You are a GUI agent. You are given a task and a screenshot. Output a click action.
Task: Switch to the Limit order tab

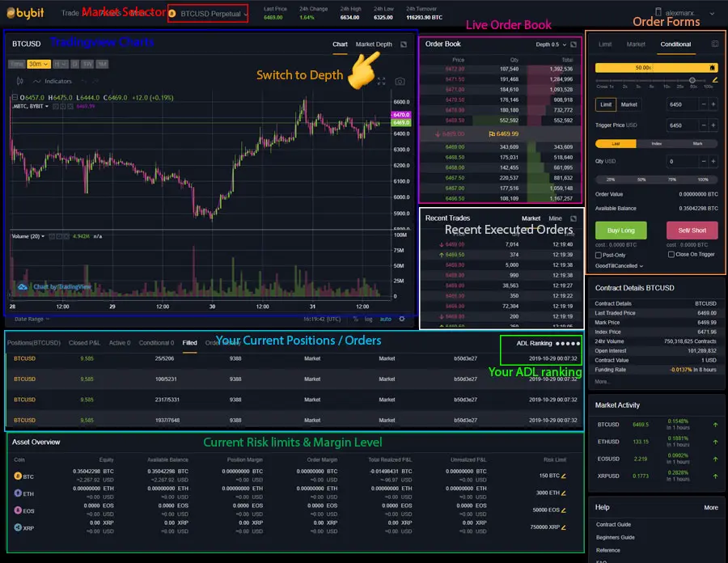pyautogui.click(x=605, y=44)
